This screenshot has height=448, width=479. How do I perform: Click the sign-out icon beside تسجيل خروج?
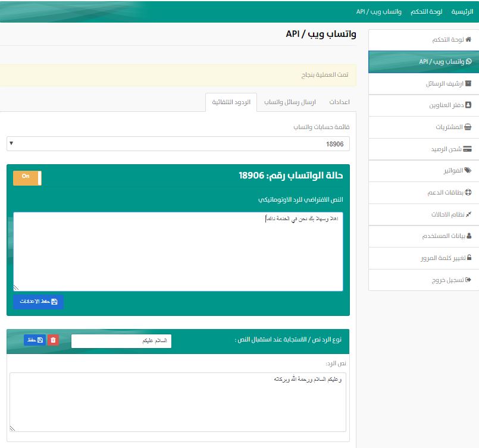tap(468, 280)
